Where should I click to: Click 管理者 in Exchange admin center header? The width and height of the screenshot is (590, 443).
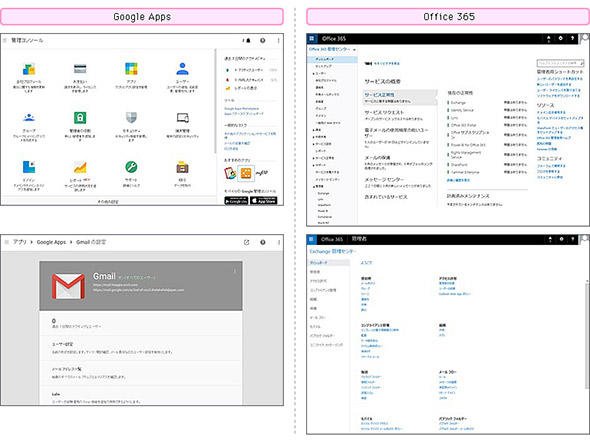(x=359, y=239)
